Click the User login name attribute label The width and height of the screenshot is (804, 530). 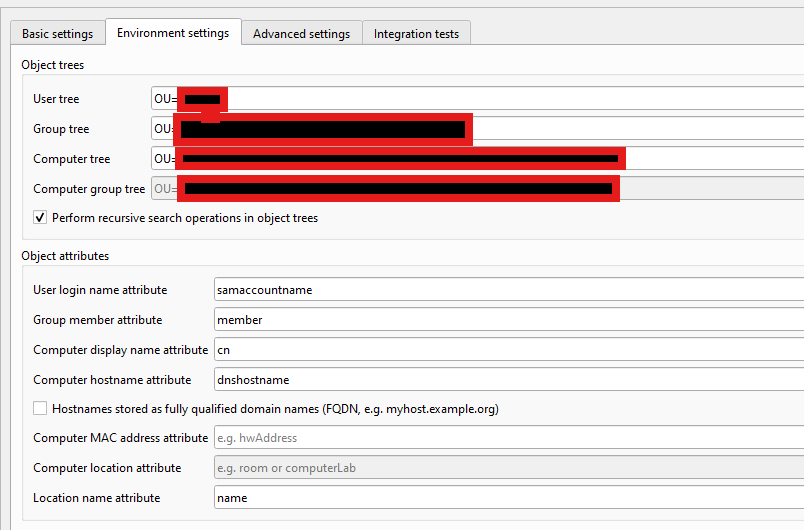(x=100, y=290)
